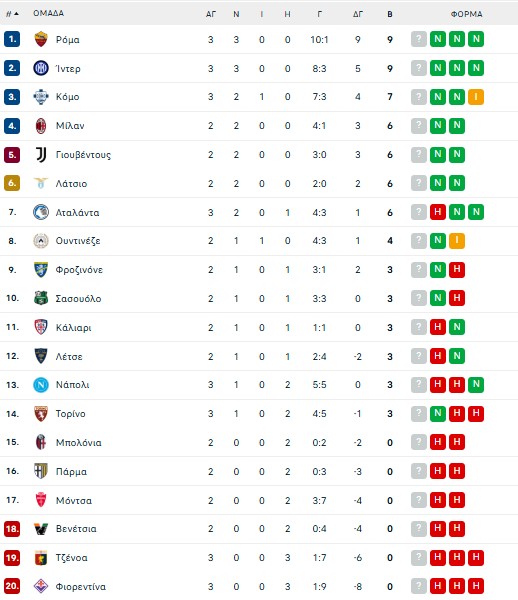
Task: Click the Φιορεντίνα purple crest icon
Action: 41,586
